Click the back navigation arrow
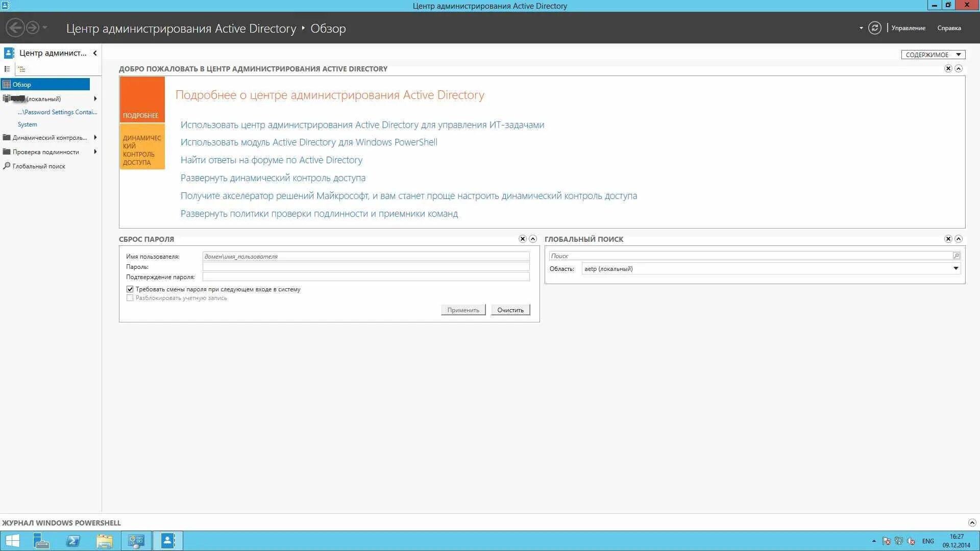980x551 pixels. click(15, 28)
